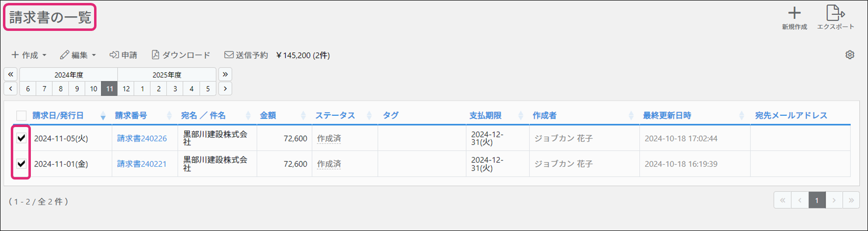The width and height of the screenshot is (868, 231).
Task: Select month 10 tab
Action: click(x=93, y=89)
